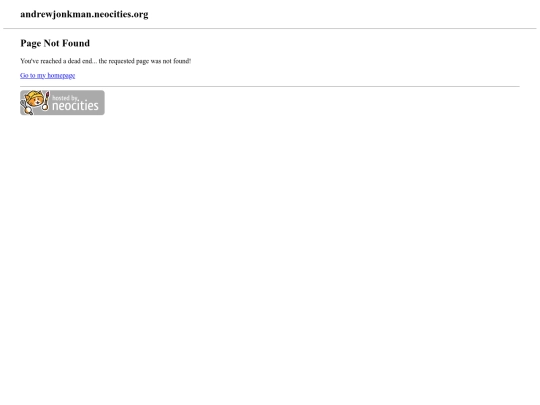
Task: Click the 'Page Not Found' heading
Action: pyautogui.click(x=55, y=43)
